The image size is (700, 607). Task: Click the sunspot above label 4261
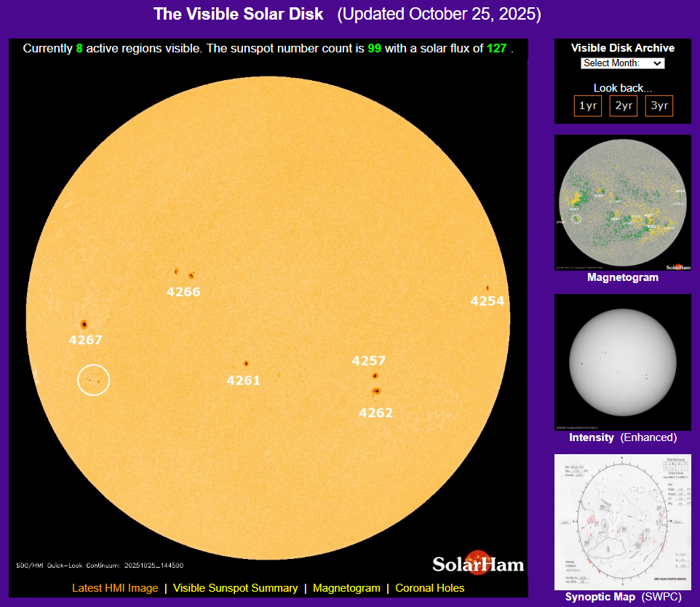(x=246, y=363)
